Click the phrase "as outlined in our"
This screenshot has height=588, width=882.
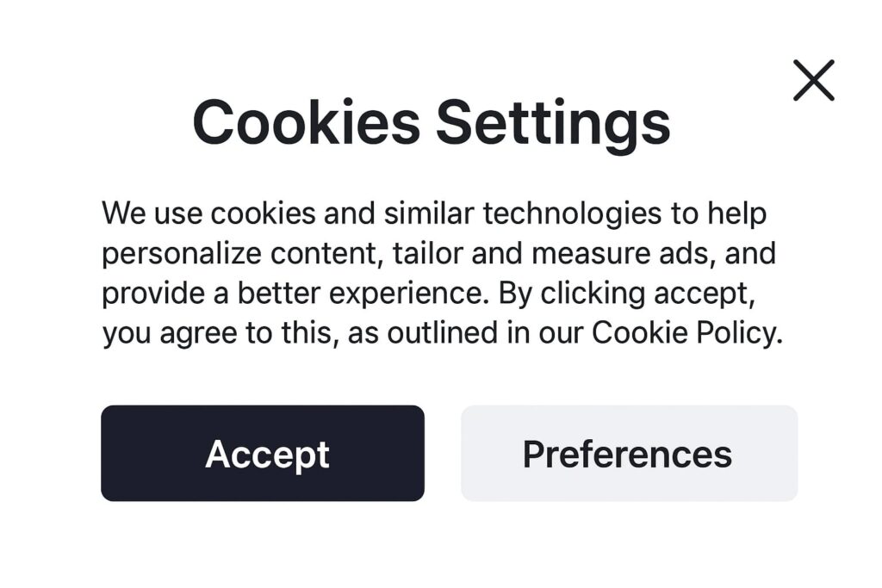[465, 334]
